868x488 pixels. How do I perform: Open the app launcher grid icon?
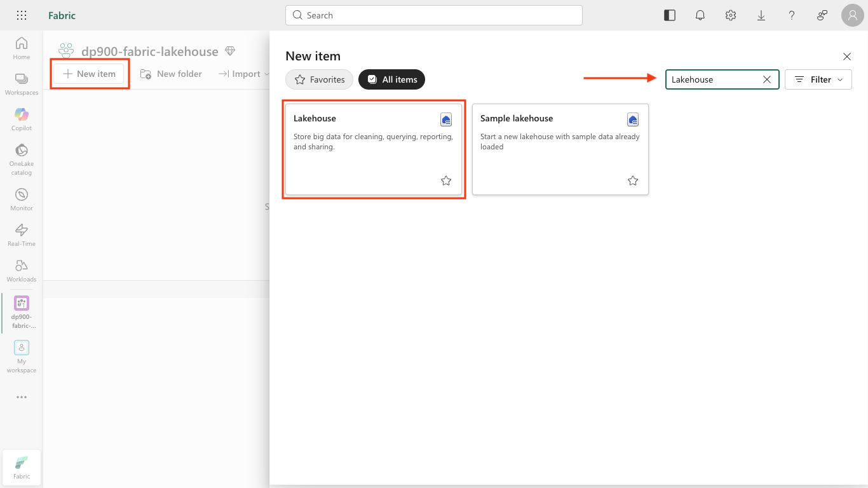[x=22, y=15]
